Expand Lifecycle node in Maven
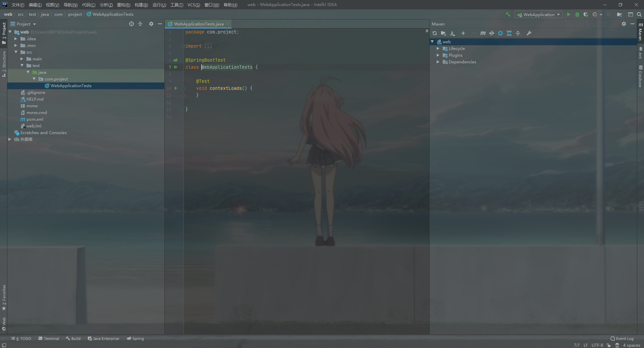Image resolution: width=644 pixels, height=348 pixels. point(438,49)
